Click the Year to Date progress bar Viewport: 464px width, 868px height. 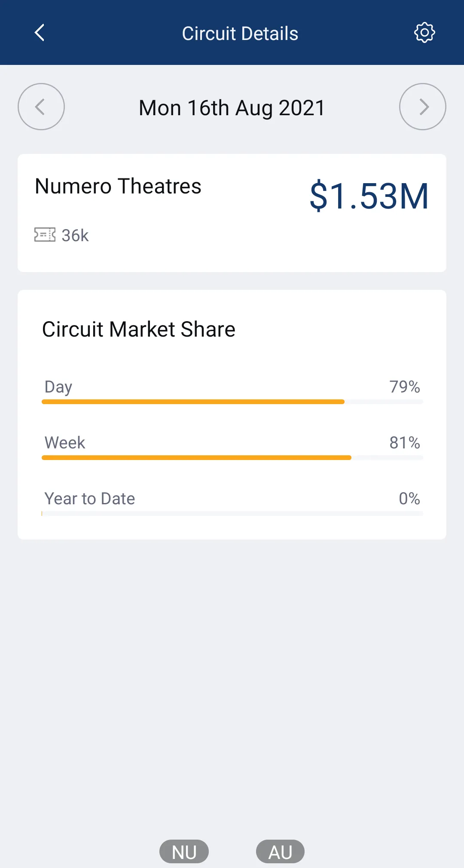(232, 513)
